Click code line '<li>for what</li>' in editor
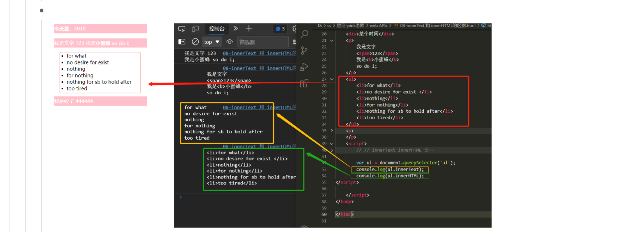The width and height of the screenshot is (644, 232). [x=379, y=86]
